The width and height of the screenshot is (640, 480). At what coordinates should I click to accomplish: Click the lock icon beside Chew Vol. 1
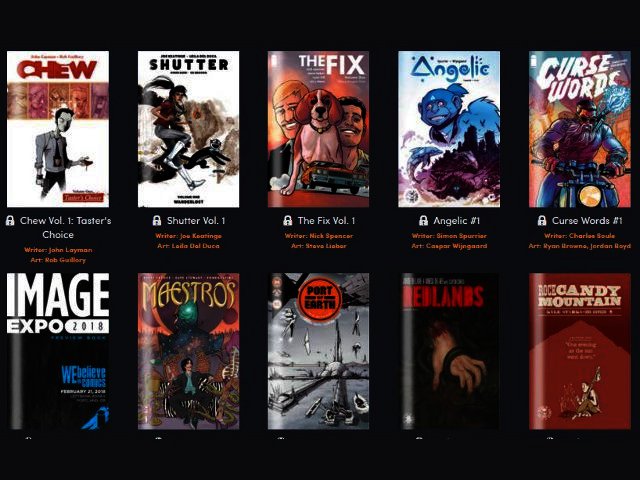[10, 221]
